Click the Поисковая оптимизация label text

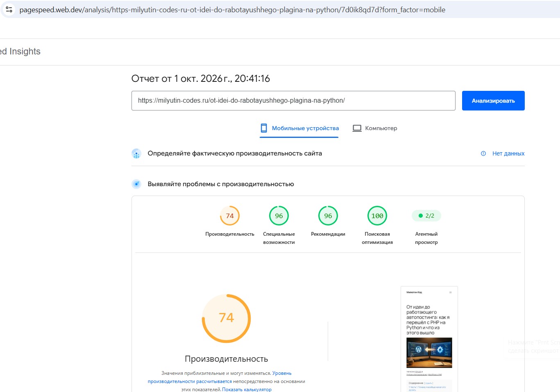pyautogui.click(x=377, y=238)
